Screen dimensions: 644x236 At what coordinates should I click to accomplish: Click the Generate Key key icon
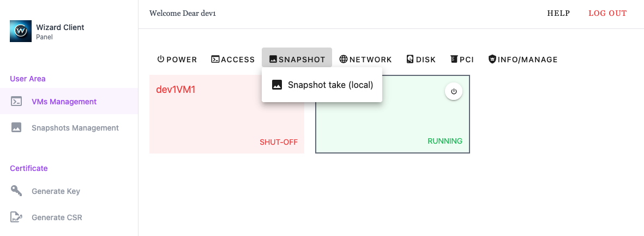[16, 191]
